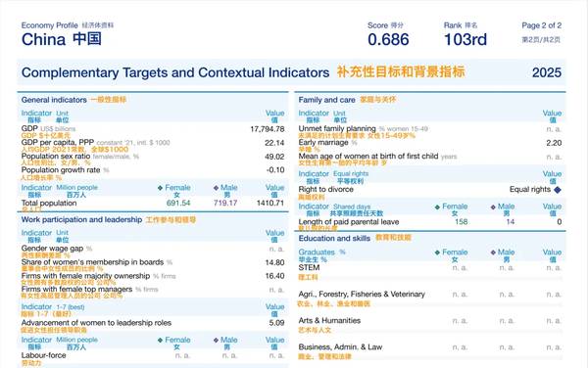Click the male population value 719.17

click(x=225, y=203)
